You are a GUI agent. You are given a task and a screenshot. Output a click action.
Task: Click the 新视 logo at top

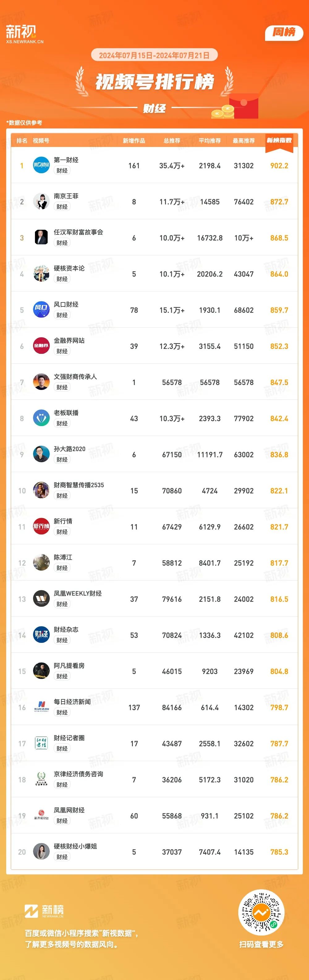click(25, 34)
